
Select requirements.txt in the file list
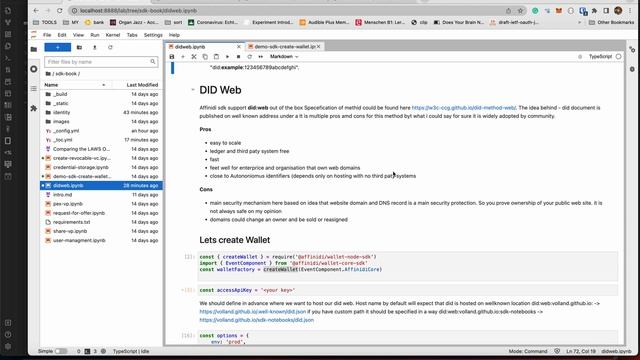101,222
